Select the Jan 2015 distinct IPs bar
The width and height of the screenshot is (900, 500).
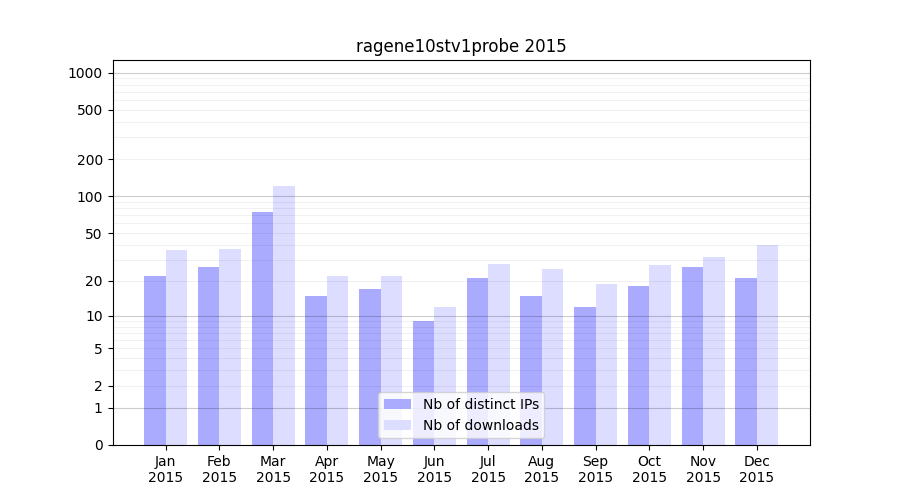point(155,360)
